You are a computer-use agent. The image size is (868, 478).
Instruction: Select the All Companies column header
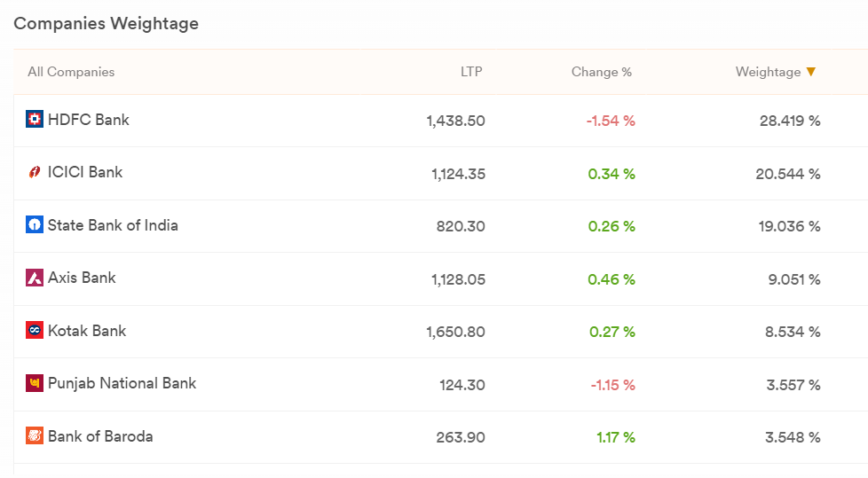coord(71,72)
